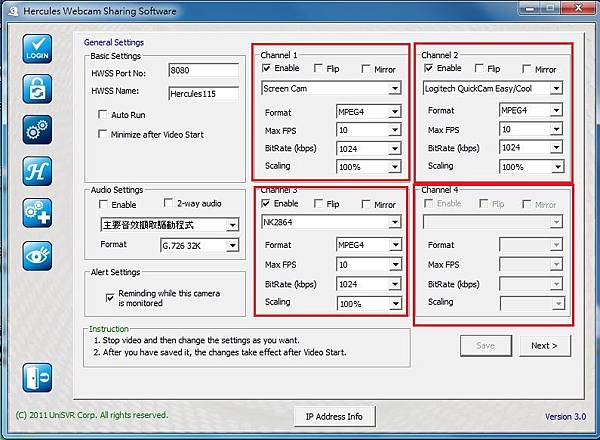This screenshot has width=600, height=440.
Task: Click the exit door icon at the sidebar bottom
Action: point(37,378)
